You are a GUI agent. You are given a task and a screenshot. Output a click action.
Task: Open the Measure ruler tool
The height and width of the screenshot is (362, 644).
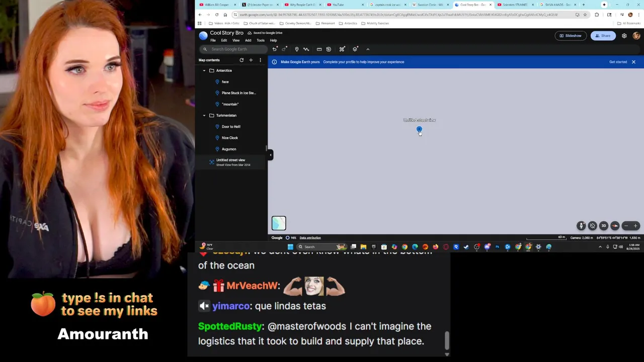tap(319, 49)
